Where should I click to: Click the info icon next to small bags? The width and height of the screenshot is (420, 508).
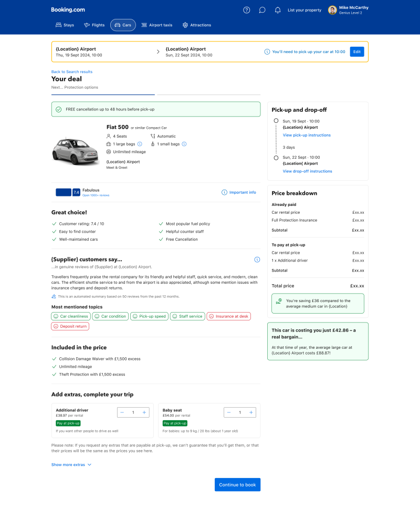(184, 144)
